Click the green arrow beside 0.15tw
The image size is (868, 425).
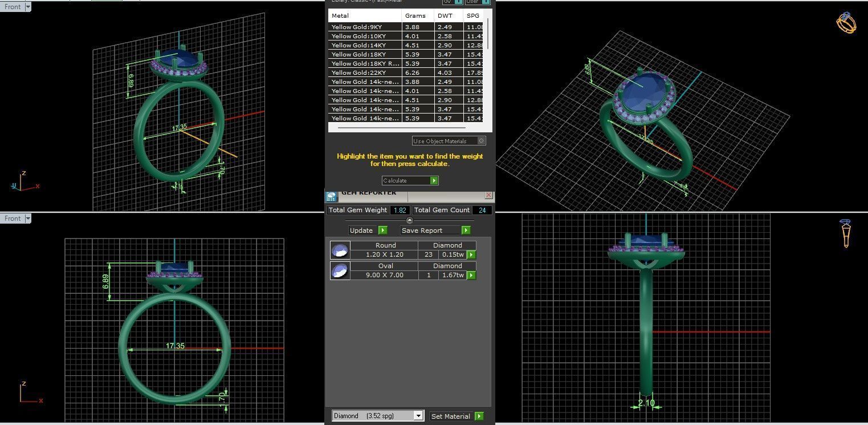[x=471, y=254]
